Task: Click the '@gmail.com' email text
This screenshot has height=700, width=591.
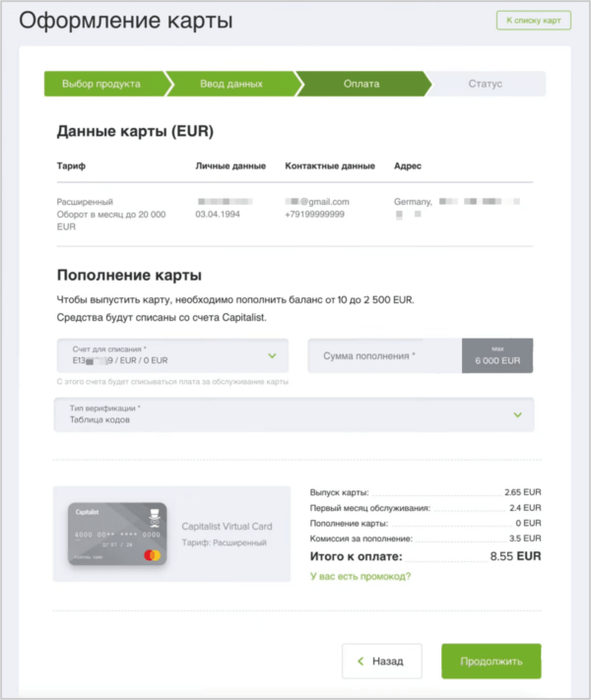Action: 325,202
